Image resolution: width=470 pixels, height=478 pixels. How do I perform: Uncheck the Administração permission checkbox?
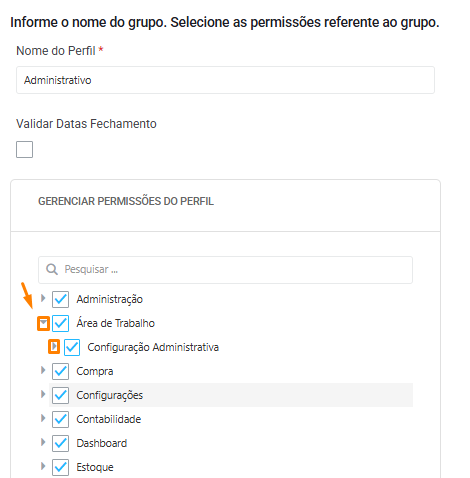(60, 299)
